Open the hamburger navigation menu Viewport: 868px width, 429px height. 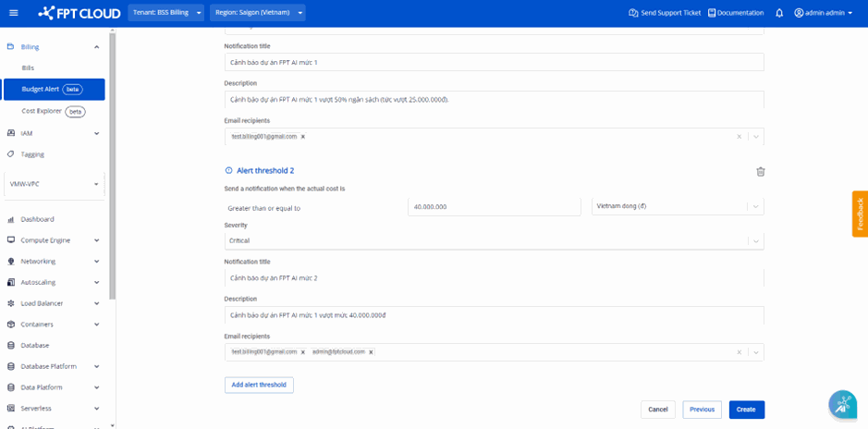[x=14, y=13]
